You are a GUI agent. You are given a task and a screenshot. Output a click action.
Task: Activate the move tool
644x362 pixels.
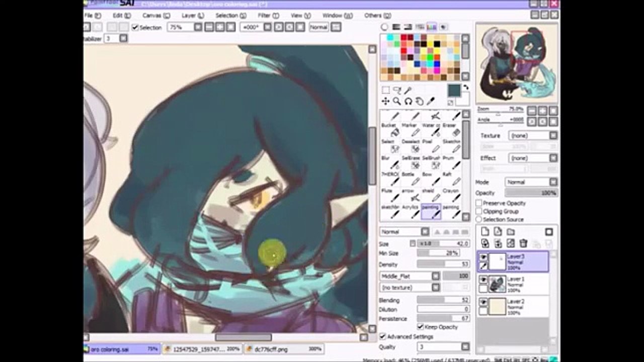click(x=385, y=102)
